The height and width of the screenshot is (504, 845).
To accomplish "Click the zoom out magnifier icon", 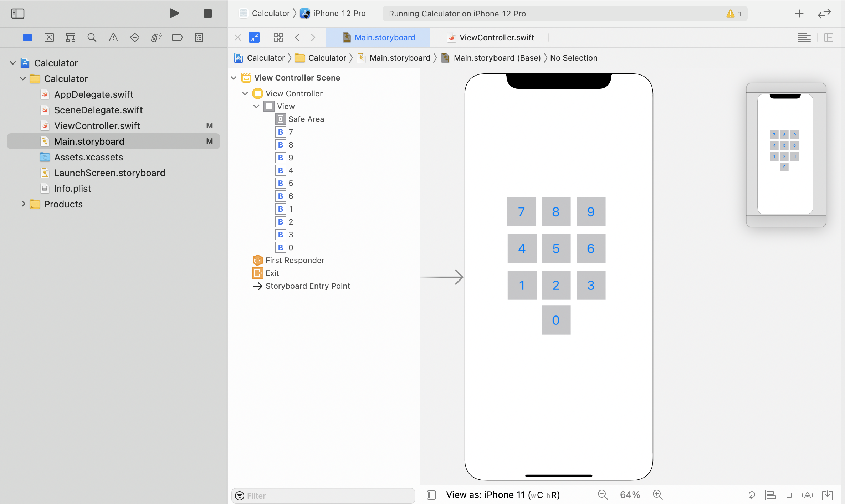I will [603, 495].
